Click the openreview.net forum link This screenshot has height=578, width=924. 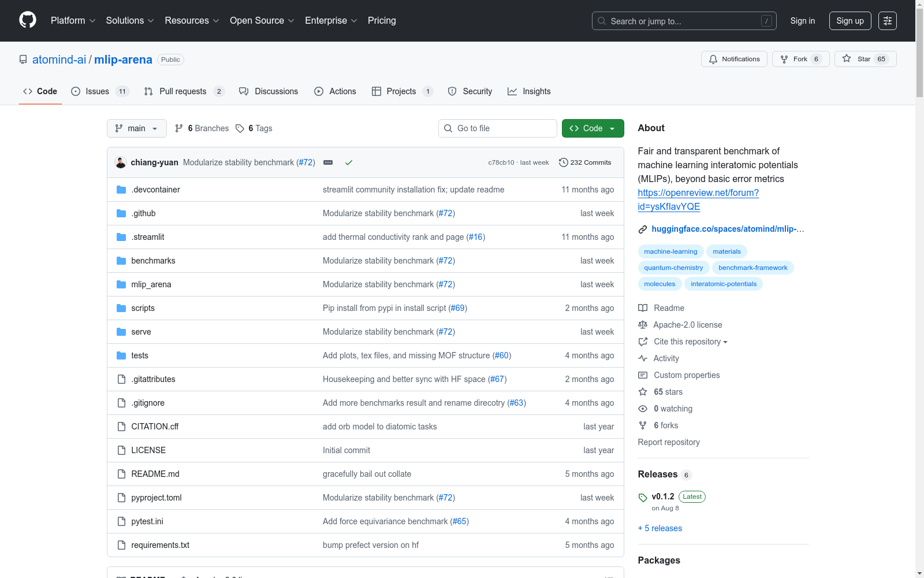[x=698, y=199]
